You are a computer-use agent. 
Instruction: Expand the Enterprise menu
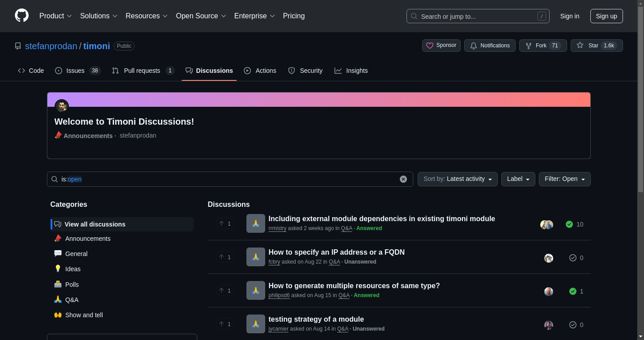255,16
